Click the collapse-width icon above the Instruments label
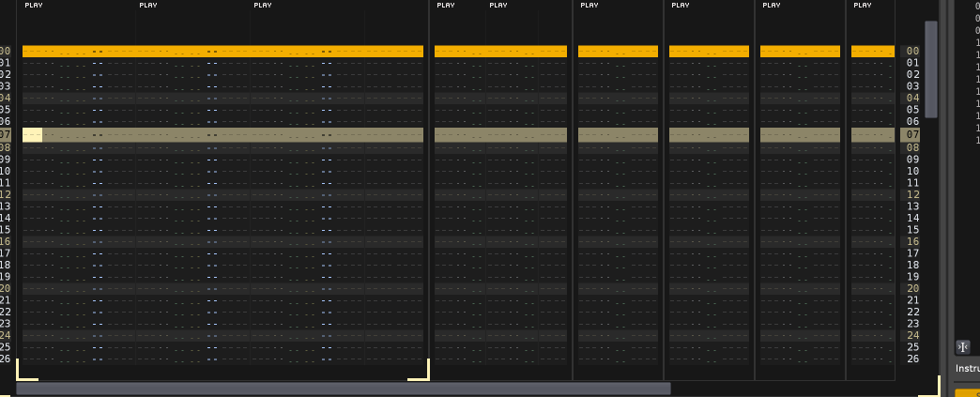This screenshot has width=980, height=397. 961,347
